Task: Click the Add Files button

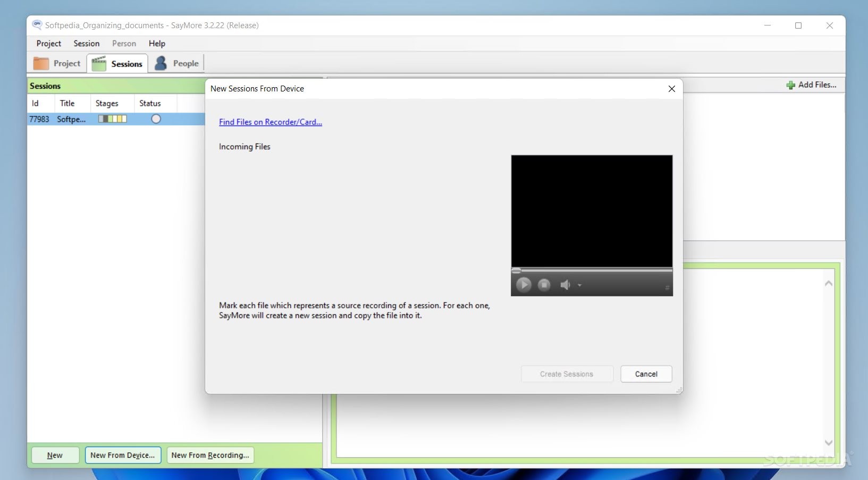Action: click(811, 85)
